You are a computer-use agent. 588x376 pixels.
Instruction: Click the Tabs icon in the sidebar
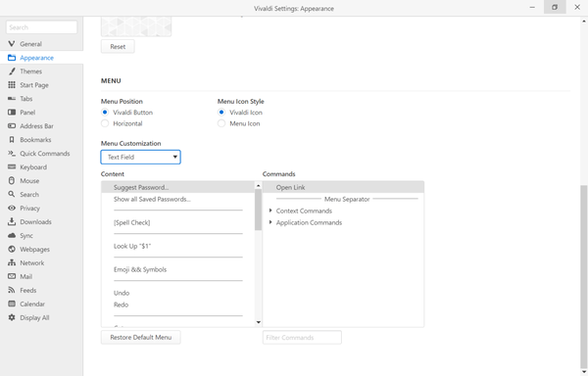(x=12, y=99)
